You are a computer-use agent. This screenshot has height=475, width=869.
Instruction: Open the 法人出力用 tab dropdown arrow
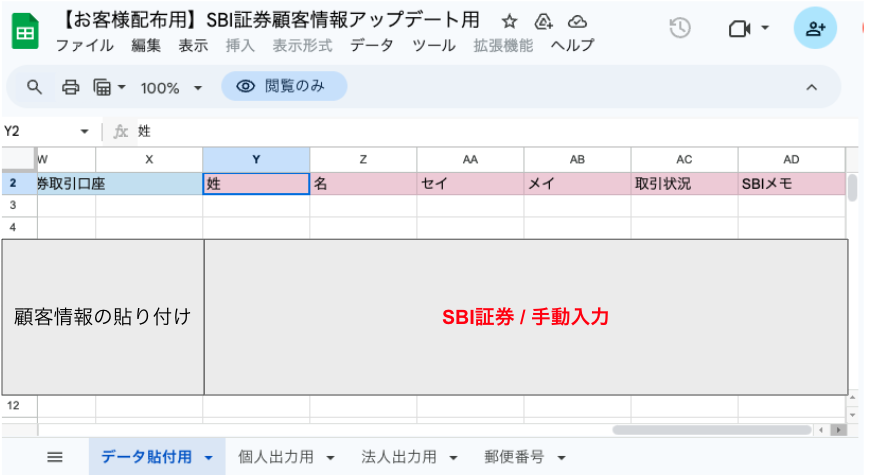click(453, 458)
